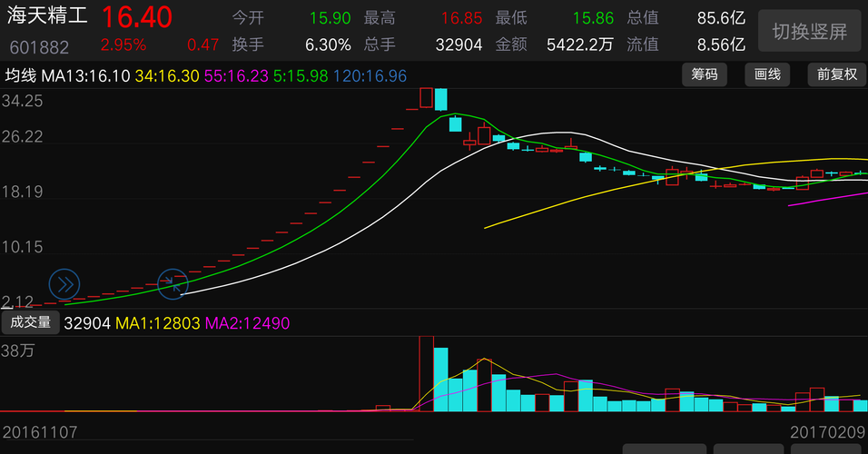This screenshot has width=868, height=454.
Task: Tap turnover rate 6.30%
Action: point(328,44)
